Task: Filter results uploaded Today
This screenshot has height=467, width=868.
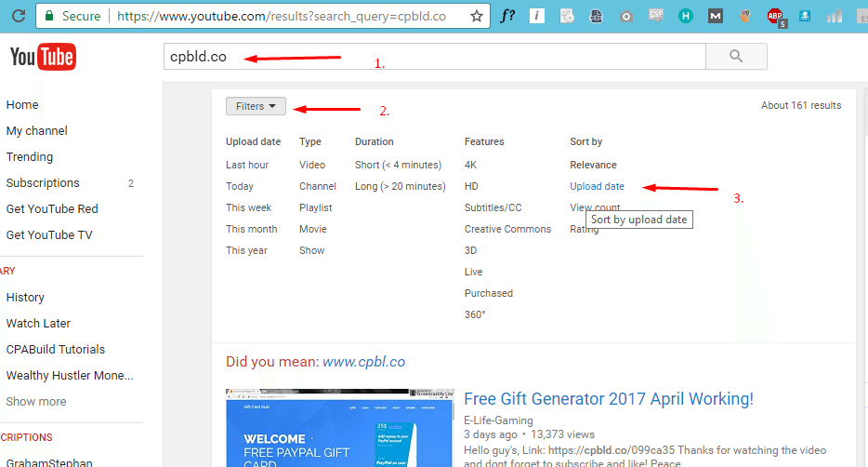Action: tap(239, 186)
